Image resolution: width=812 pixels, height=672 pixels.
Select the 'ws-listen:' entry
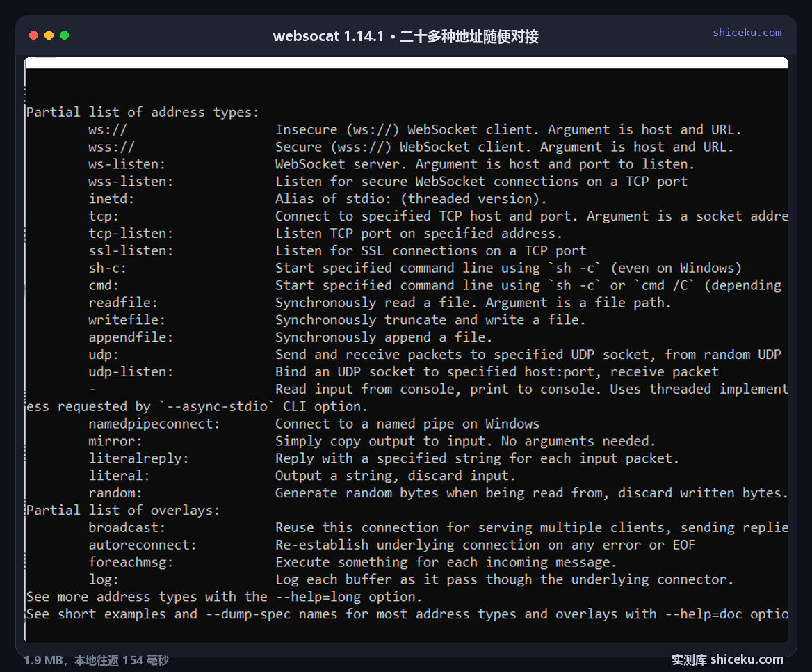[127, 164]
